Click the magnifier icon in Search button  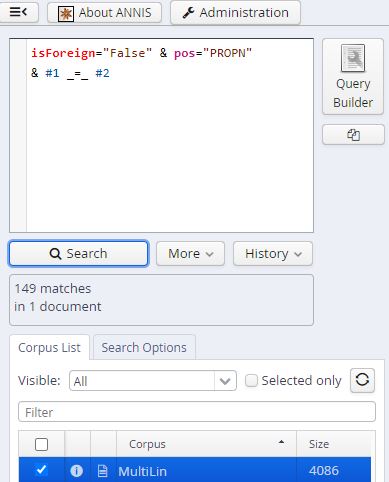(55, 254)
